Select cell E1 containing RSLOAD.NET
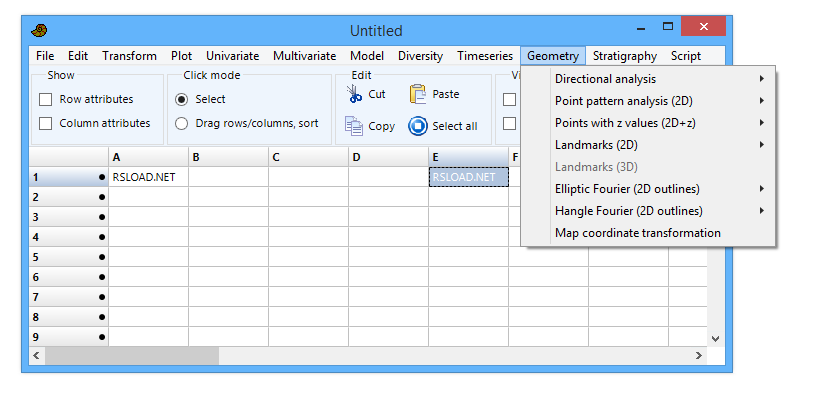The image size is (813, 404). tap(468, 177)
